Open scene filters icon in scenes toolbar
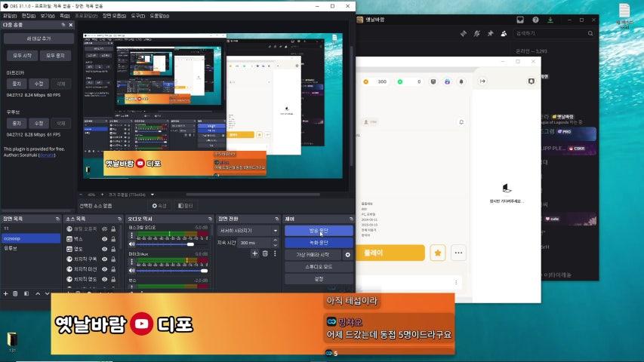Image resolution: width=644 pixels, height=362 pixels. tap(26, 293)
